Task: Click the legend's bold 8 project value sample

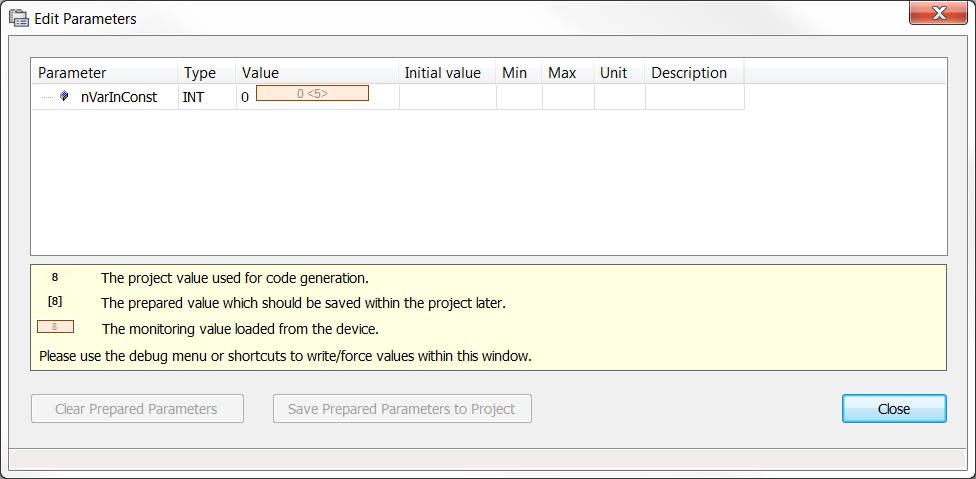Action: pyautogui.click(x=55, y=277)
